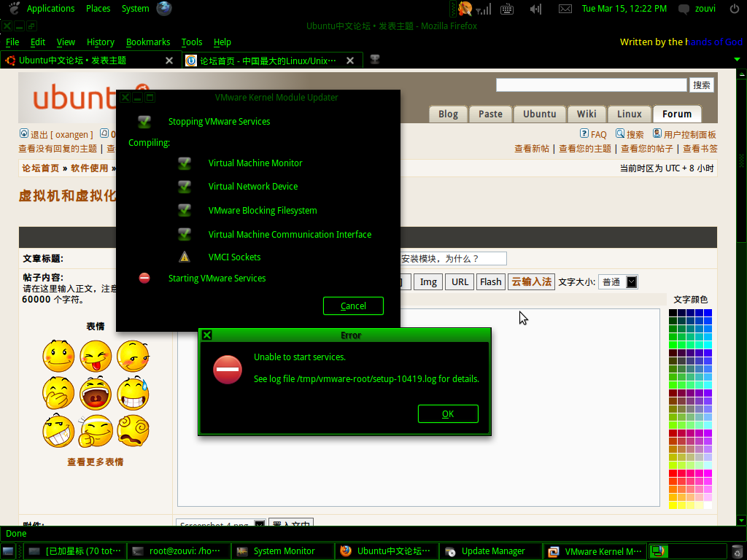Click the Virtual Machine Communication Interface checkmark
This screenshot has width=747, height=560.
(185, 234)
